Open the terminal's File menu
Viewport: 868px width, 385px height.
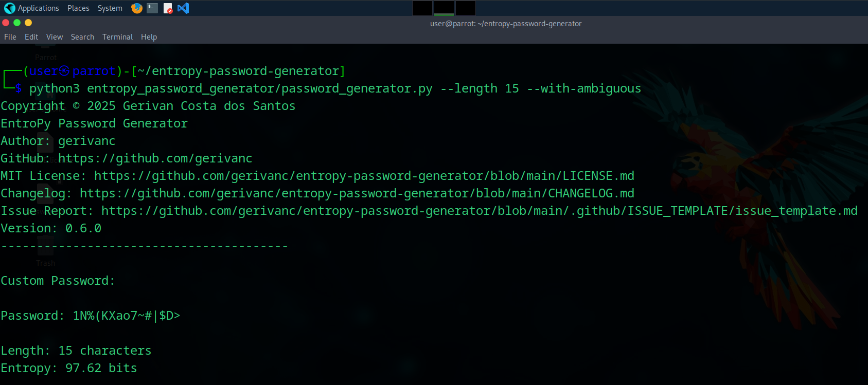(x=10, y=36)
